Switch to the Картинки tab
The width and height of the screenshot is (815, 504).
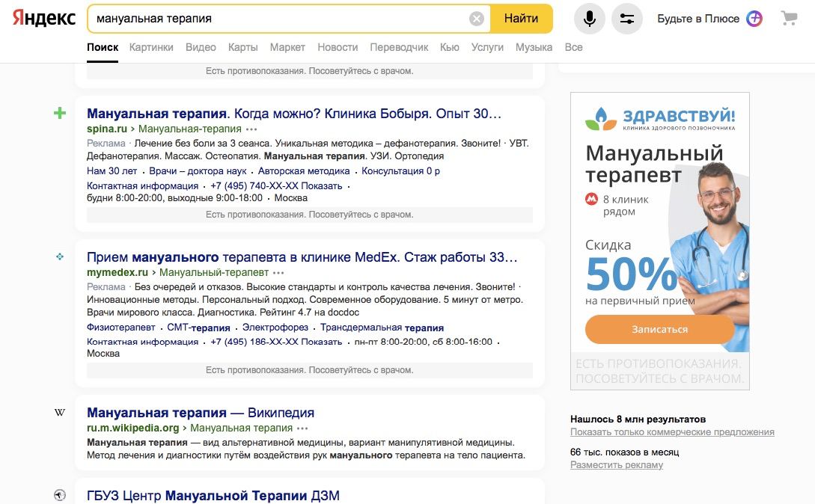151,47
